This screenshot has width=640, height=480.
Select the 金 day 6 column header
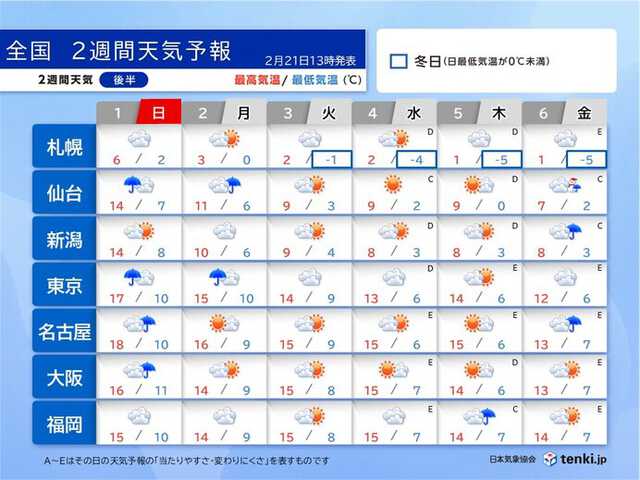tap(587, 112)
